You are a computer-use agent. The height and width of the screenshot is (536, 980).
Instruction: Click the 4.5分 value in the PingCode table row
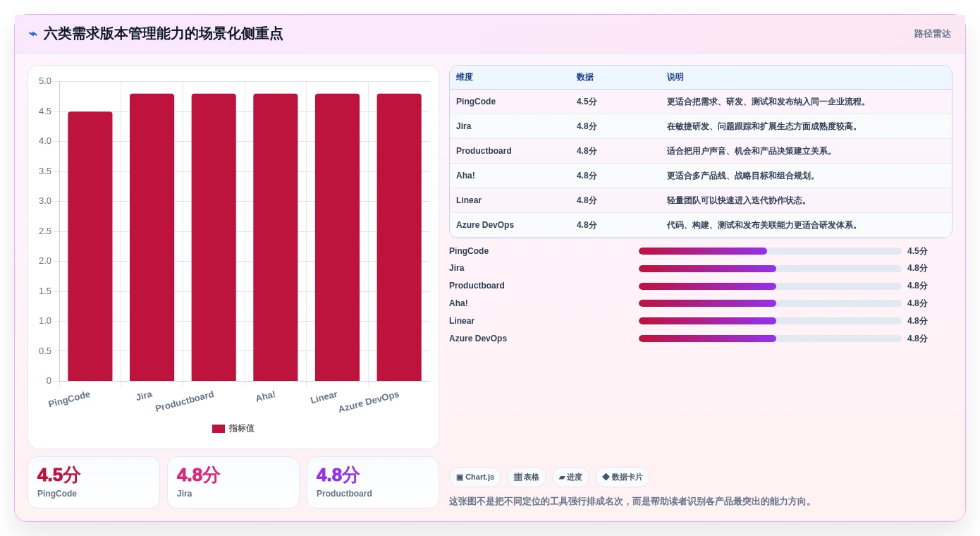[587, 102]
